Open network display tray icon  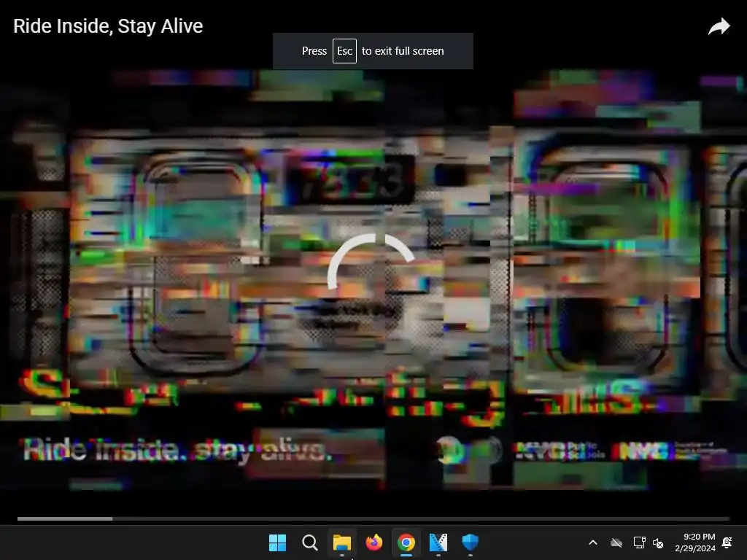point(639,542)
